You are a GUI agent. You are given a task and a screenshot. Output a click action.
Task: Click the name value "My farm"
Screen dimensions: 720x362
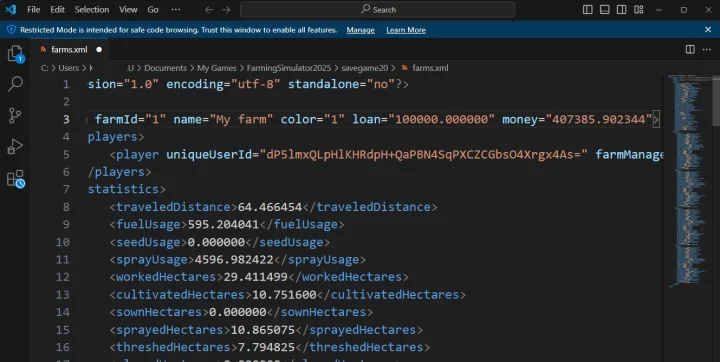[x=241, y=119]
